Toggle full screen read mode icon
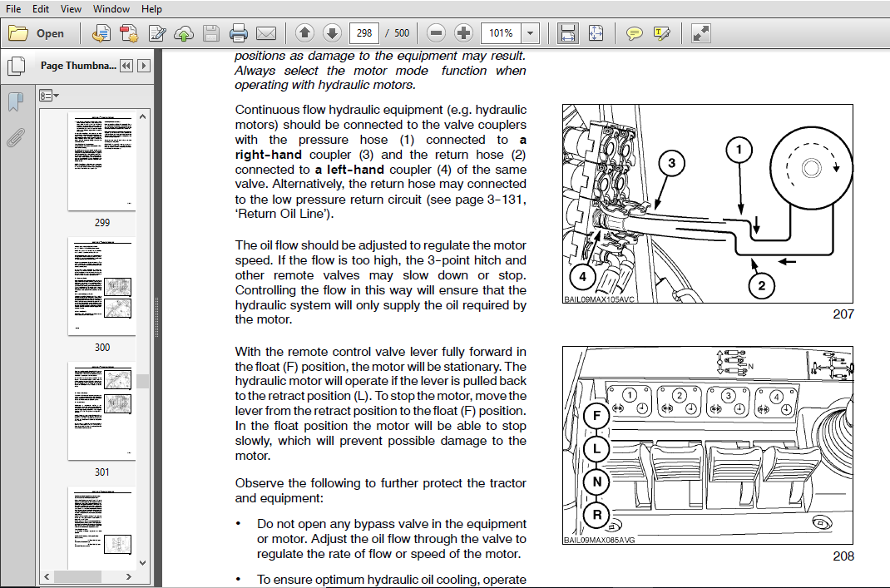The width and height of the screenshot is (890, 588). [x=701, y=33]
